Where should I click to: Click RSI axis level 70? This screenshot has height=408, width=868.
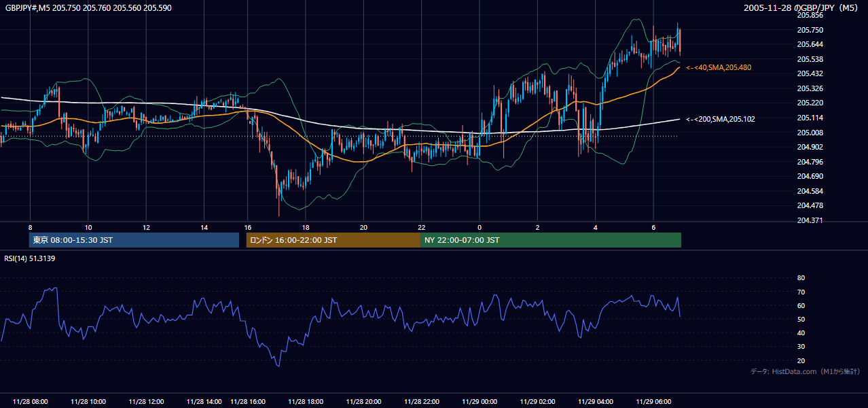point(801,292)
